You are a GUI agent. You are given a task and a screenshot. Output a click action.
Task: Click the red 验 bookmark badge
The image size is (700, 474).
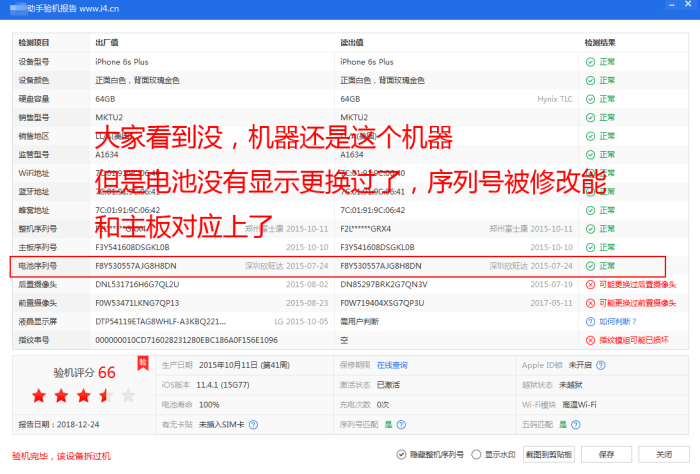pyautogui.click(x=143, y=363)
